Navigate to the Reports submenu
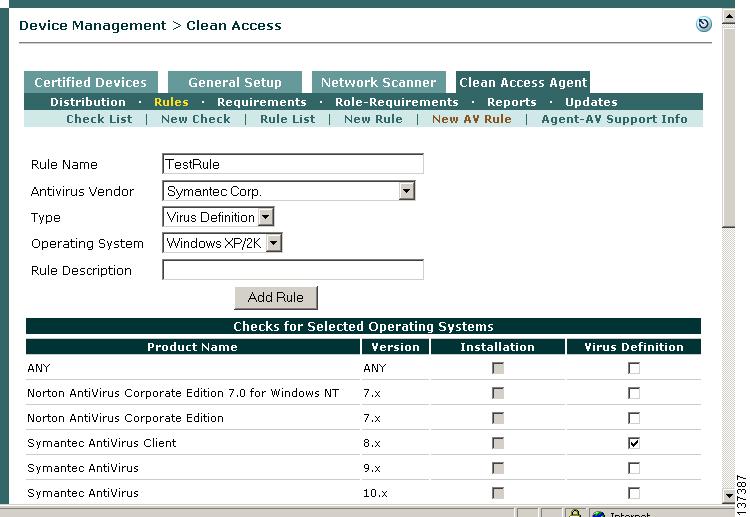Viewport: 750px width, 517px height. (x=511, y=102)
